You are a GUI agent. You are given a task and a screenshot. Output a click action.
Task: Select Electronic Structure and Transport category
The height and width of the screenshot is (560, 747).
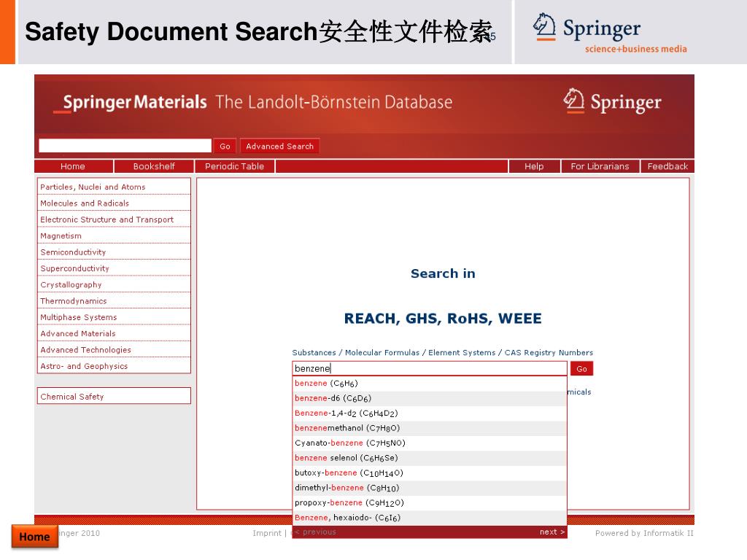click(114, 219)
